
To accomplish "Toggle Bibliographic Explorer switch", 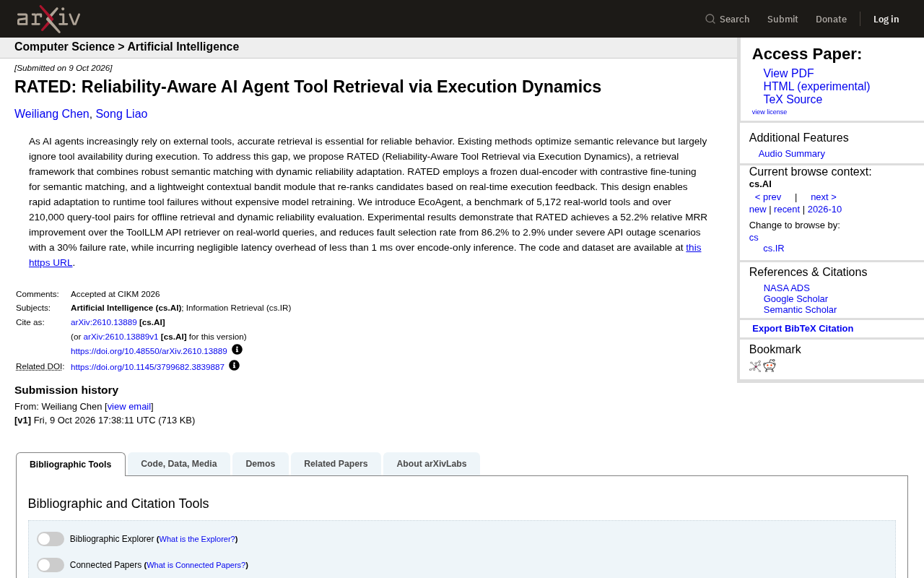I will (x=51, y=539).
